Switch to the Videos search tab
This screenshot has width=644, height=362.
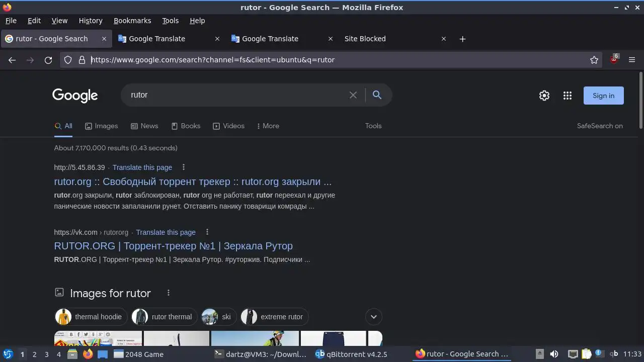pyautogui.click(x=228, y=126)
